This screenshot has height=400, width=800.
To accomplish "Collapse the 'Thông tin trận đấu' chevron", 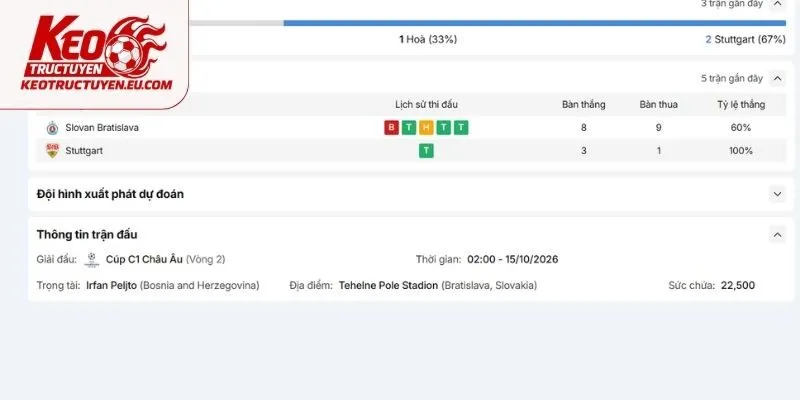I will pyautogui.click(x=777, y=235).
